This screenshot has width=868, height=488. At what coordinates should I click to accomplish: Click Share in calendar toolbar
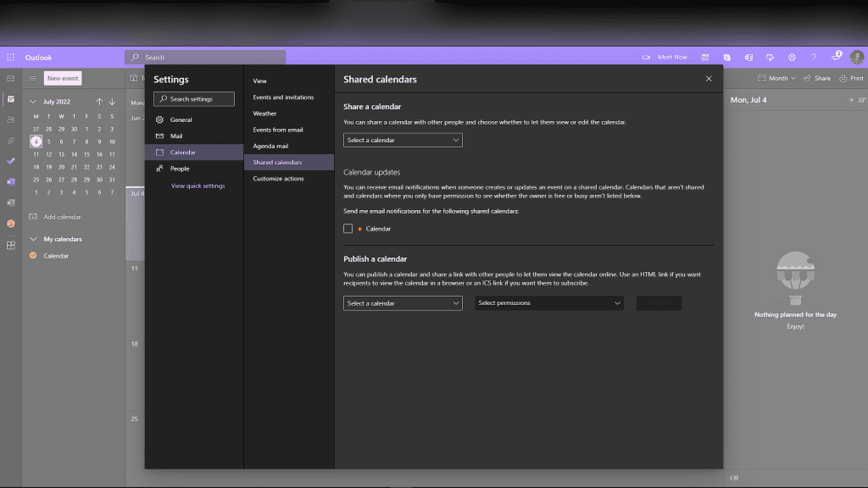817,79
